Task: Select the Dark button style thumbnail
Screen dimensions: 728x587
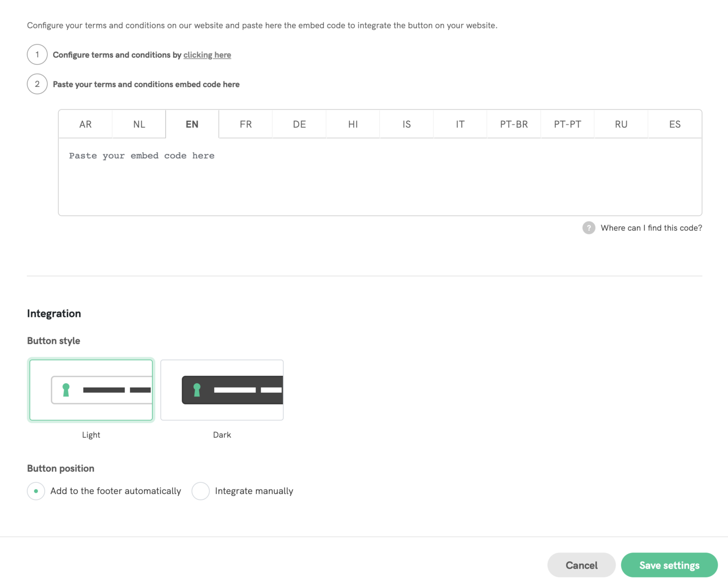Action: pyautogui.click(x=222, y=390)
